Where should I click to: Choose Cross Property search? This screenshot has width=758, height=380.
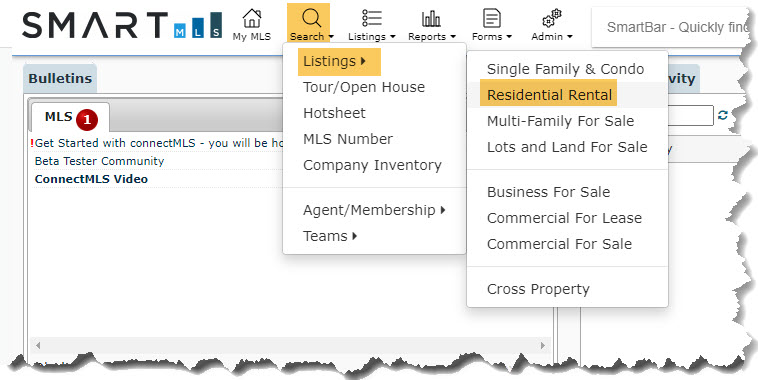click(x=538, y=289)
